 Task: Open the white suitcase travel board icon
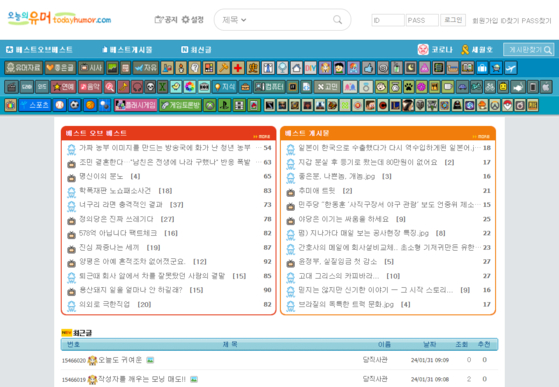pyautogui.click(x=482, y=68)
